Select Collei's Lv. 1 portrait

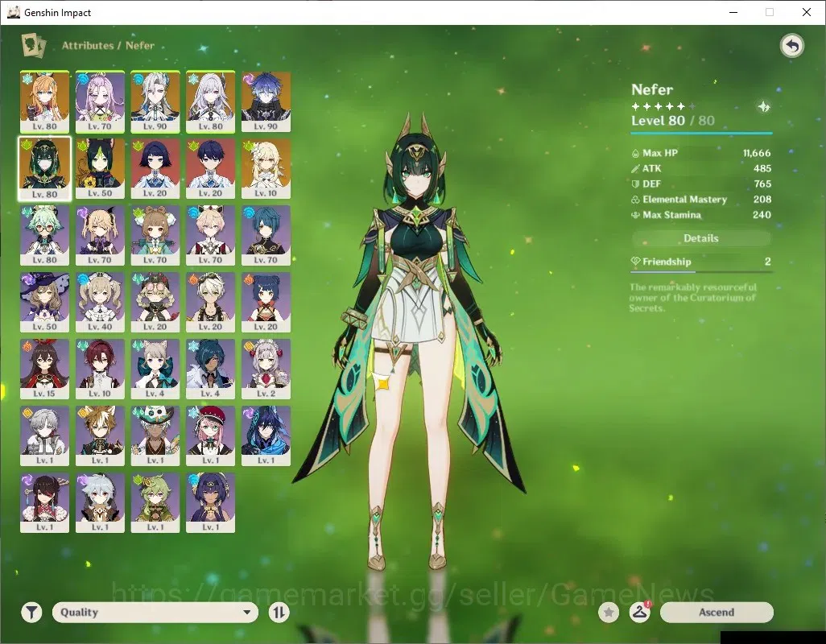[155, 503]
